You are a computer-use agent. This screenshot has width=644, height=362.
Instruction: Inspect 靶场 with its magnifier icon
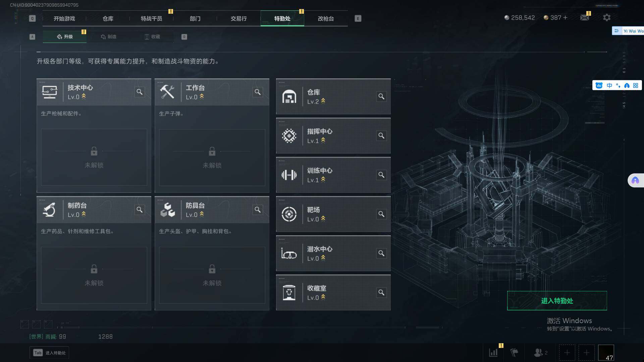pyautogui.click(x=381, y=214)
